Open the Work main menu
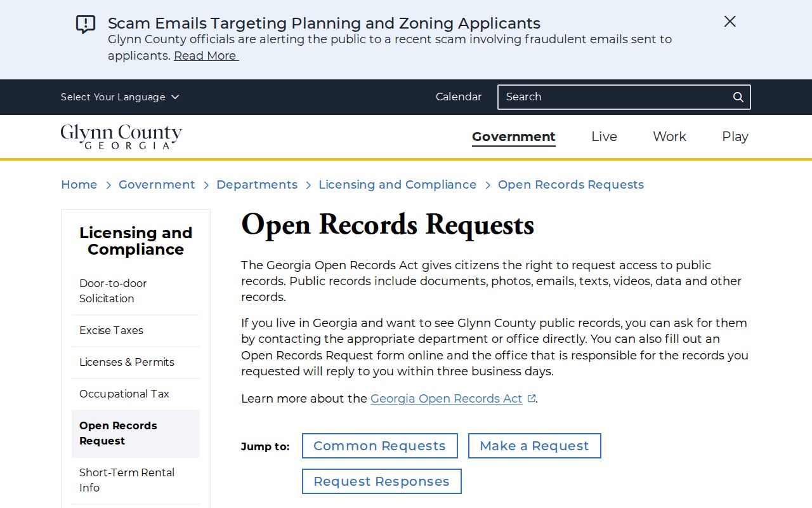The height and width of the screenshot is (508, 812). click(669, 137)
